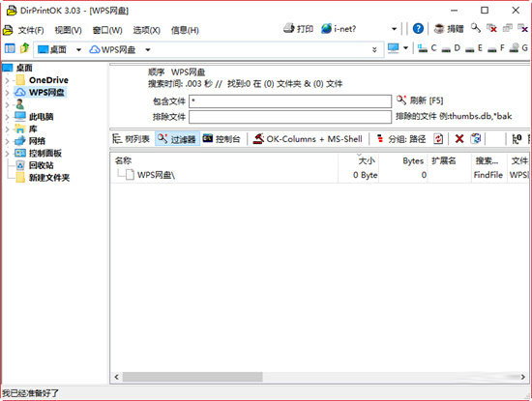Expand the address bar double-chevron

click(x=374, y=50)
